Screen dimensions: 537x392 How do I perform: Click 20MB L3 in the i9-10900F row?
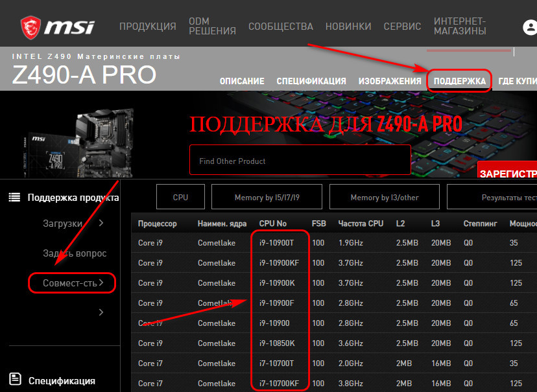point(441,303)
